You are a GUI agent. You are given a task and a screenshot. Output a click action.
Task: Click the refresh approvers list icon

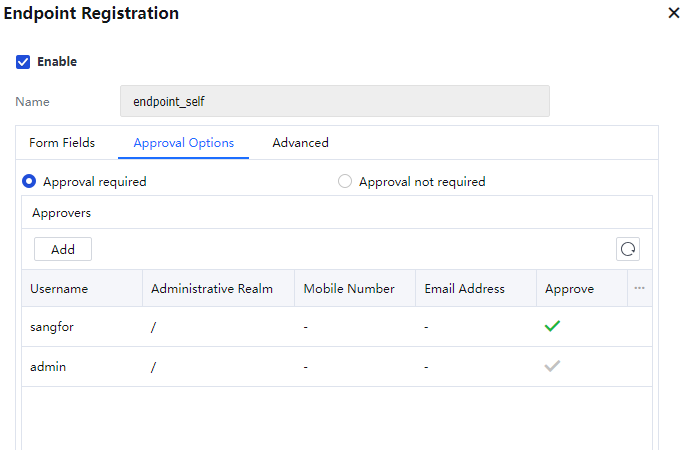tap(628, 249)
